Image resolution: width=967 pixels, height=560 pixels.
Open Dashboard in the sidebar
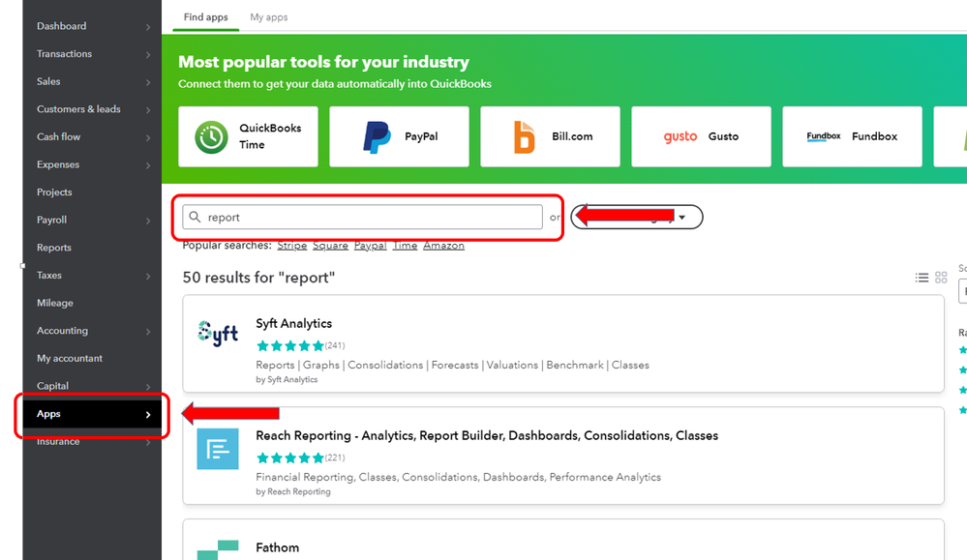click(x=62, y=26)
